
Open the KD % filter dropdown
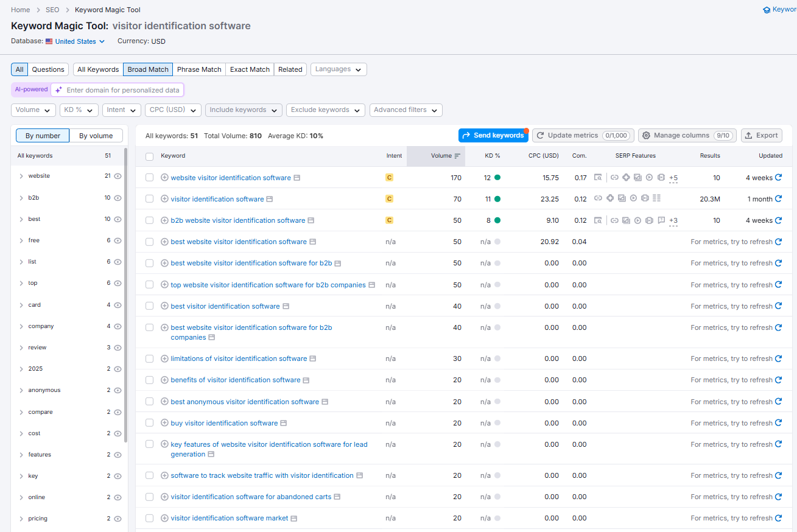coord(79,110)
